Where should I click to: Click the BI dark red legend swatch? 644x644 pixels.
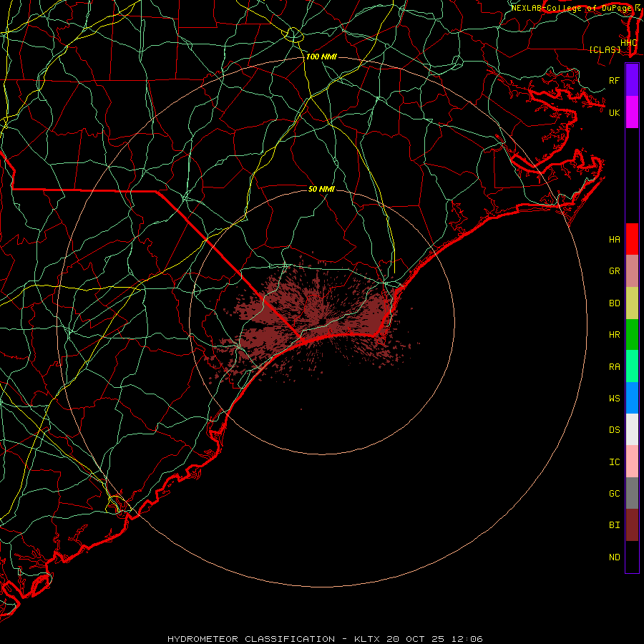pos(632,525)
